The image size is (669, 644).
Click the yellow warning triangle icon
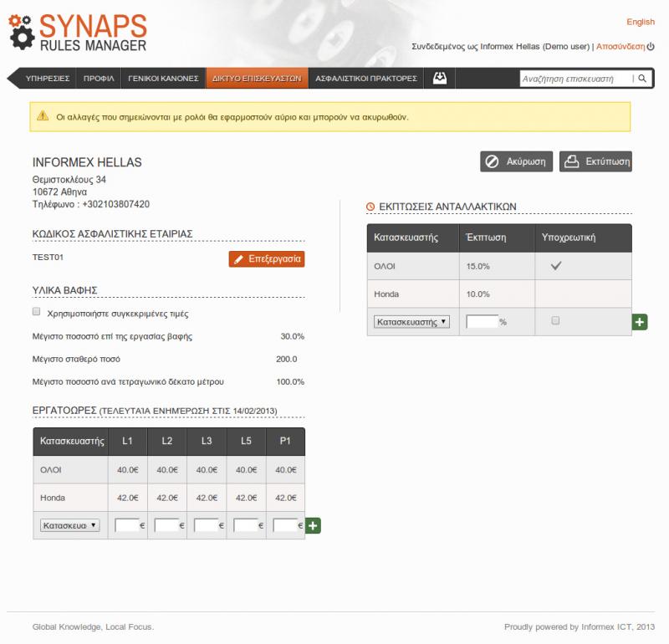(43, 115)
